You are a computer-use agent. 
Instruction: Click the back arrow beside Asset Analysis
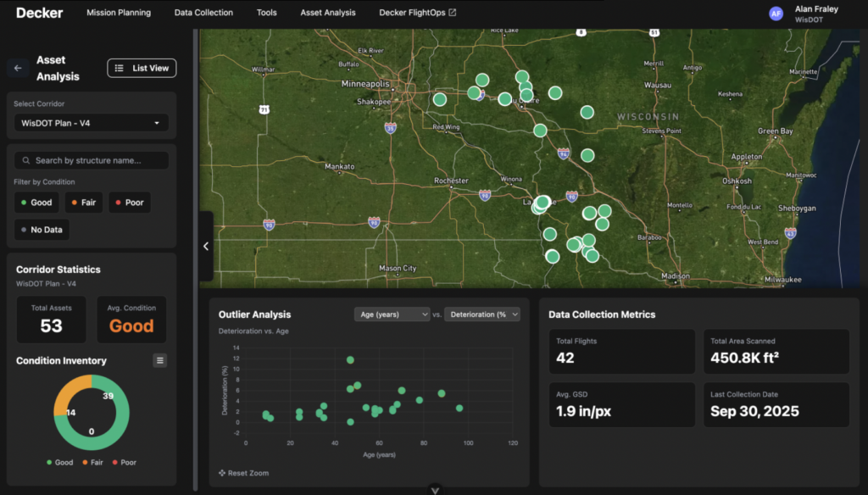tap(18, 68)
